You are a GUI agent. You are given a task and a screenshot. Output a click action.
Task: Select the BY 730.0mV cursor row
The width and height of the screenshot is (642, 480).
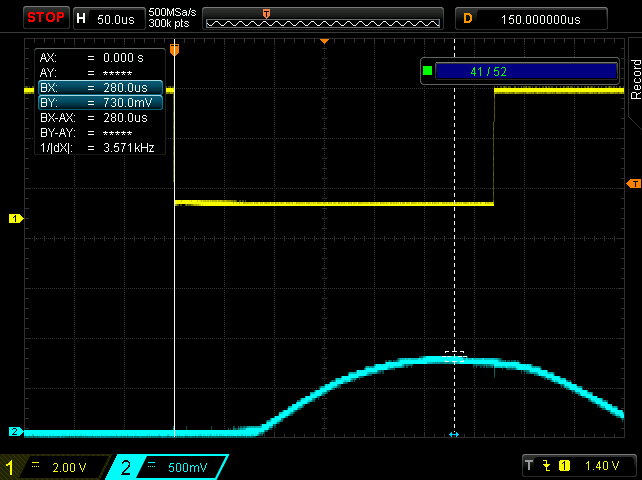pyautogui.click(x=99, y=103)
